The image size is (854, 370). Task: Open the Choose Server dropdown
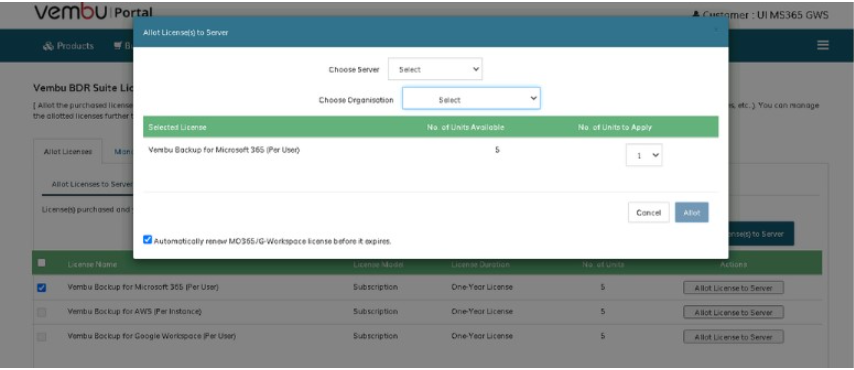click(435, 69)
